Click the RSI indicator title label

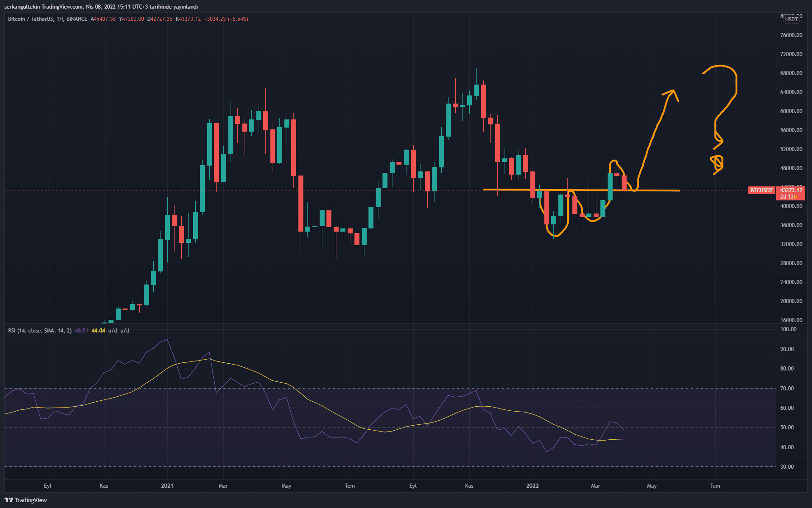coord(40,331)
